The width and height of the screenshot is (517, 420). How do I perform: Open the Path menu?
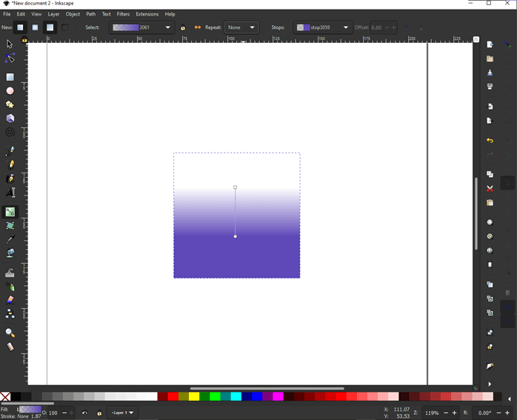pyautogui.click(x=90, y=14)
